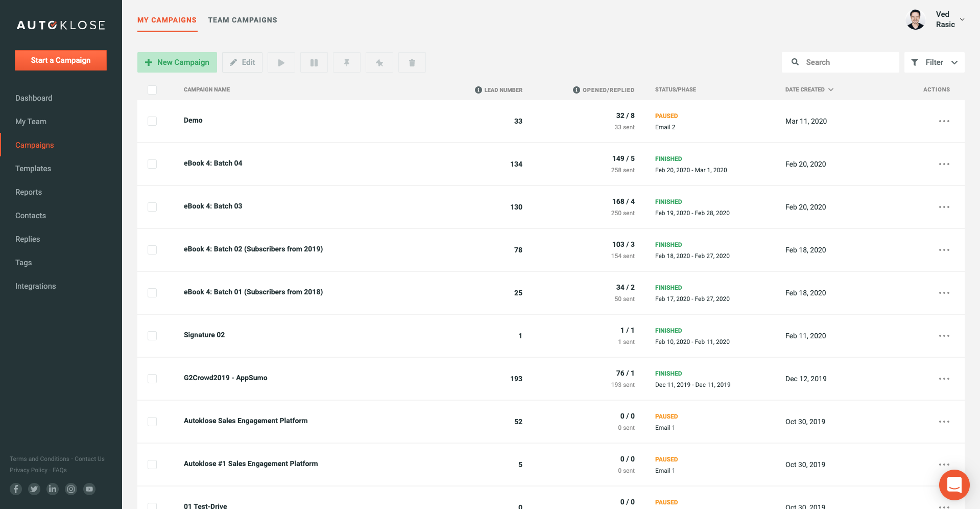Click the play campaign toolbar icon

281,62
